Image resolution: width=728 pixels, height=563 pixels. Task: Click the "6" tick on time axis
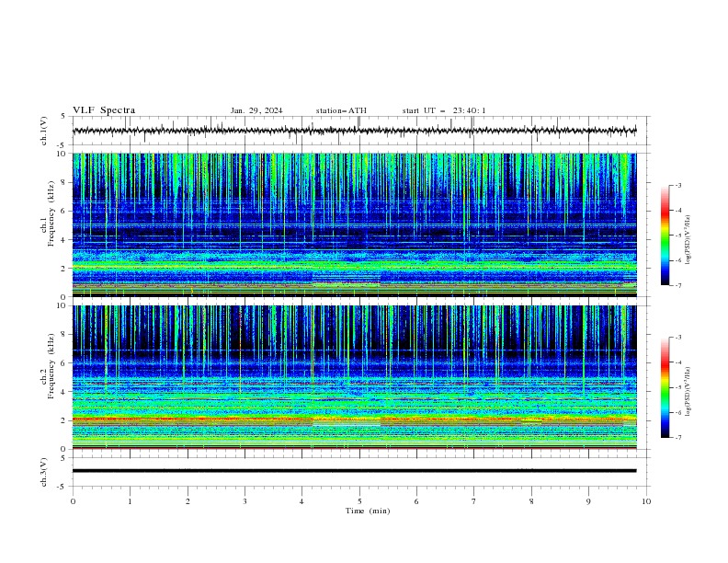click(x=416, y=501)
